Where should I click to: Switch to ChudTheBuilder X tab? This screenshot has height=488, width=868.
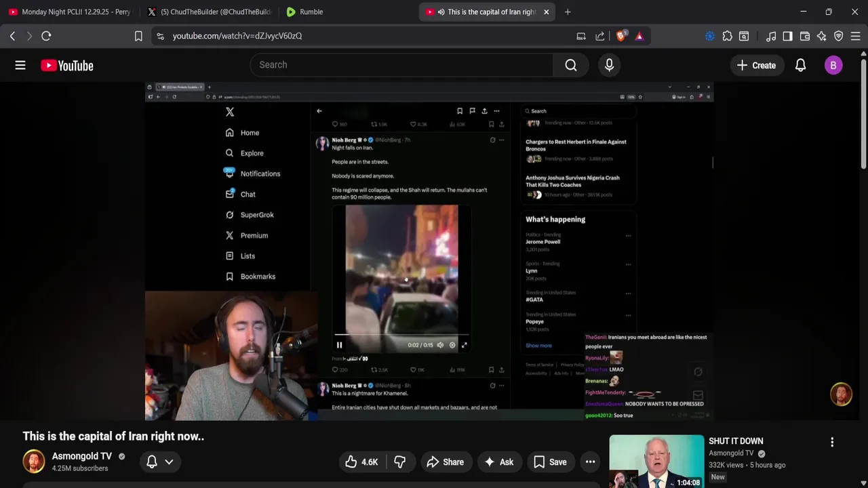point(209,12)
